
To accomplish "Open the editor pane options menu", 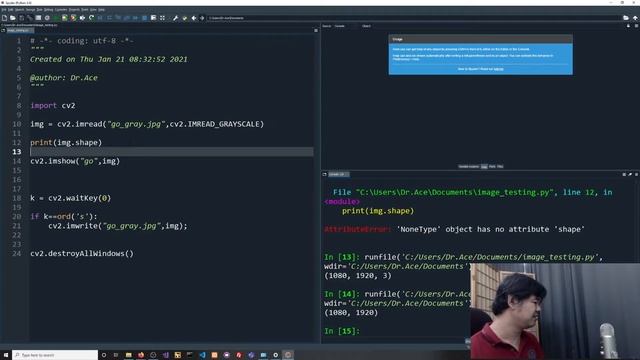I will click(x=316, y=30).
